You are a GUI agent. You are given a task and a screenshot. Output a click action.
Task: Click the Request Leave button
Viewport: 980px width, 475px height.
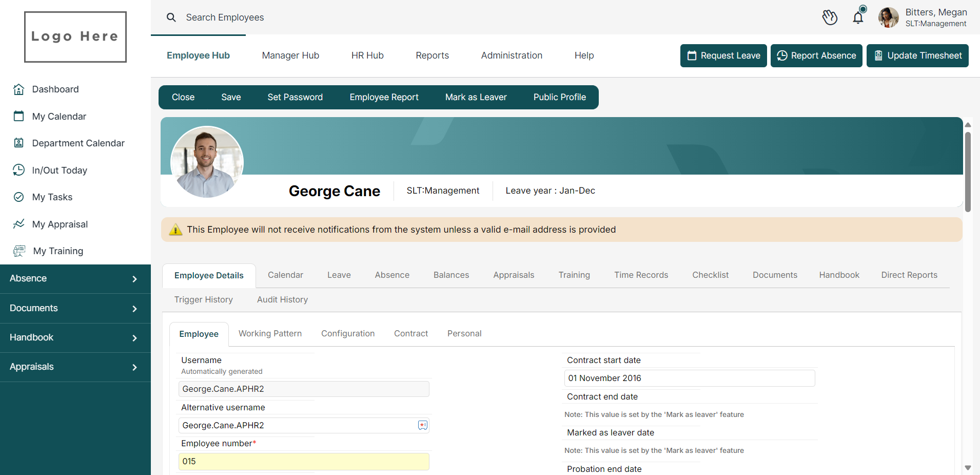tap(723, 55)
